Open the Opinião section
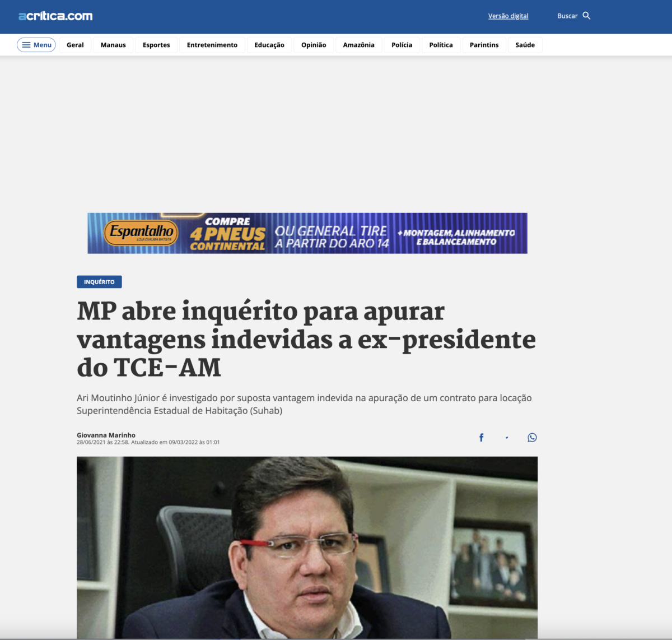Screen dimensions: 672x640 (314, 45)
